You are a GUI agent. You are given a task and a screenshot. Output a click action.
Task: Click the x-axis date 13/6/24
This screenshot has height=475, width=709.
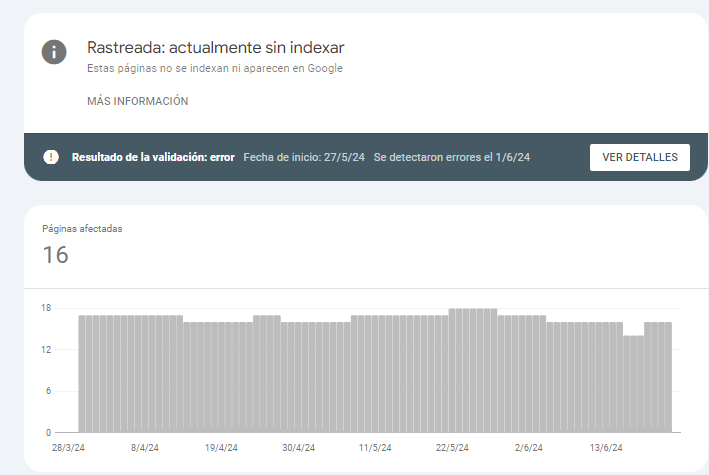coord(606,448)
